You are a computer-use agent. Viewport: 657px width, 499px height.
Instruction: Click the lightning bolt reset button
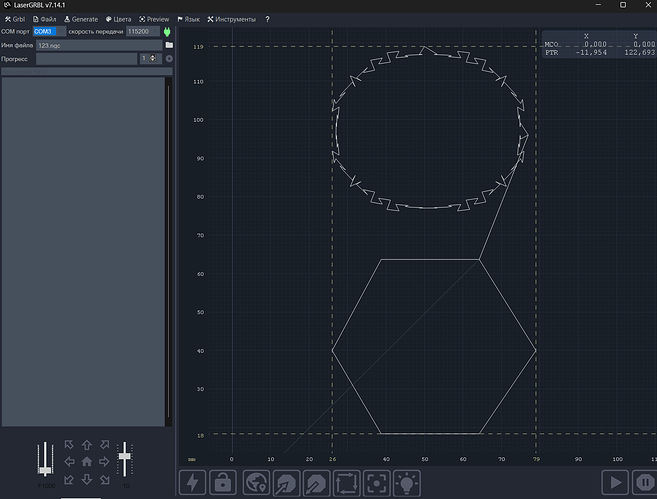[192, 483]
